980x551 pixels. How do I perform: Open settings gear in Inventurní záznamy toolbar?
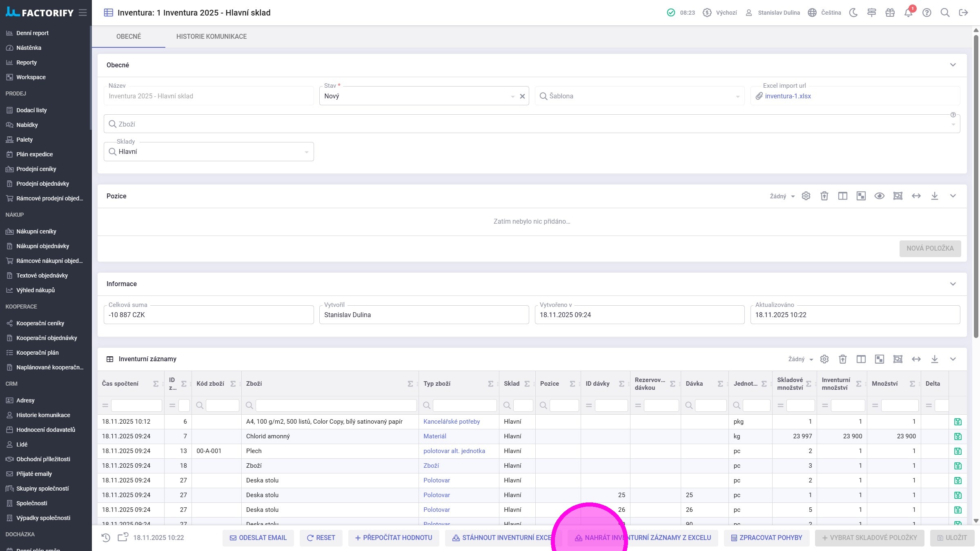pyautogui.click(x=824, y=359)
